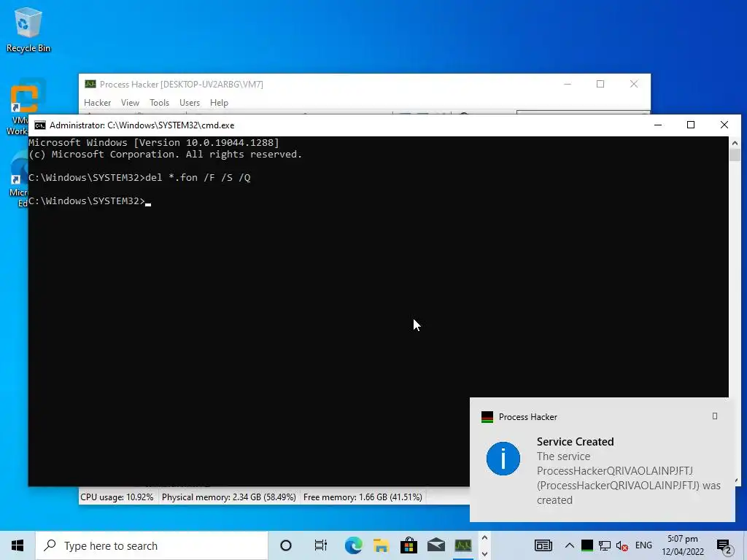Screen dimensions: 747x560
Task: Open the Windows Start menu
Action: [18, 545]
